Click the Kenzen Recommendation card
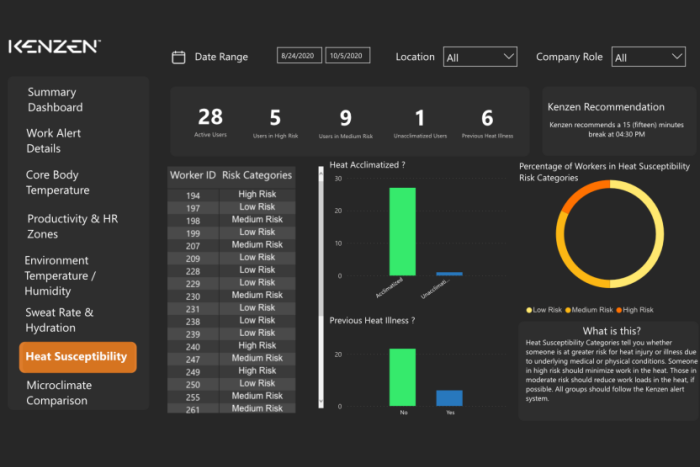The height and width of the screenshot is (467, 700). (619, 121)
